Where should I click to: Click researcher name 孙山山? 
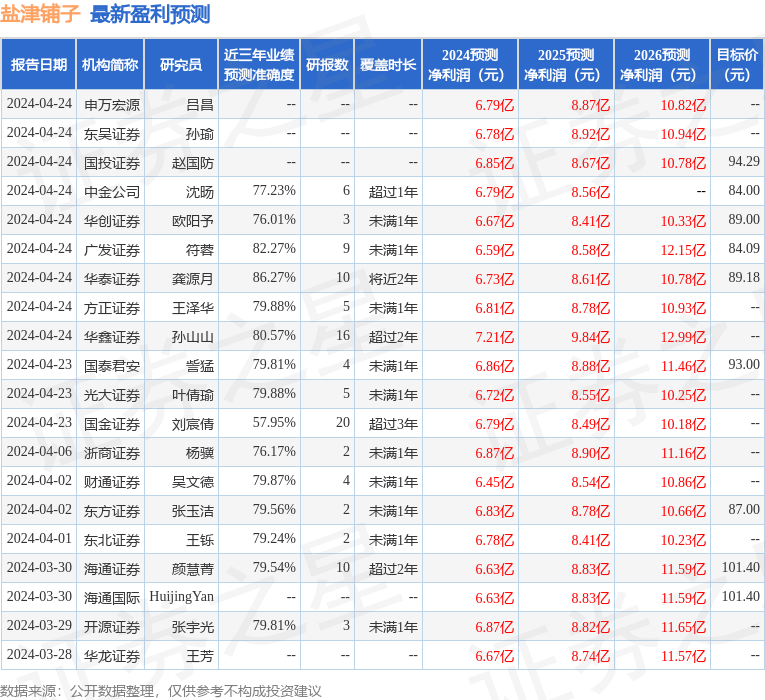click(x=193, y=337)
